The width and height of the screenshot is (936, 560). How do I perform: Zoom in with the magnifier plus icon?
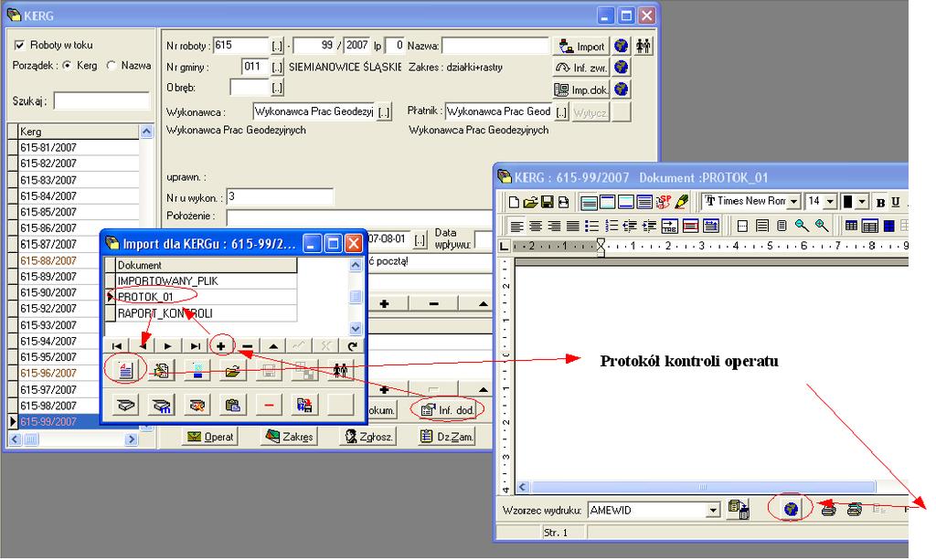(x=822, y=226)
